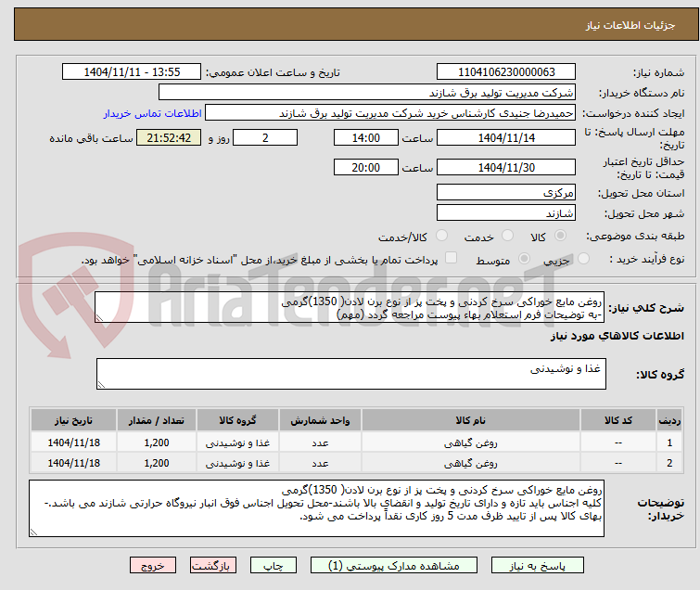This screenshot has height=590, width=700.
Task: Click the اطلاعات کالاهای مورد نیاز heading
Action: pos(617,336)
